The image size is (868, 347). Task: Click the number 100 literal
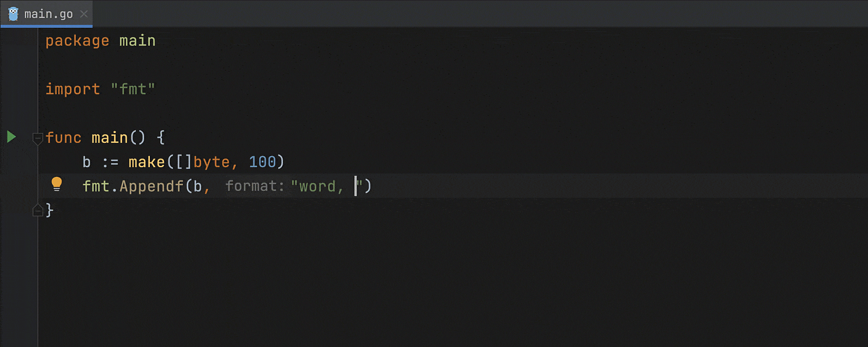(263, 163)
